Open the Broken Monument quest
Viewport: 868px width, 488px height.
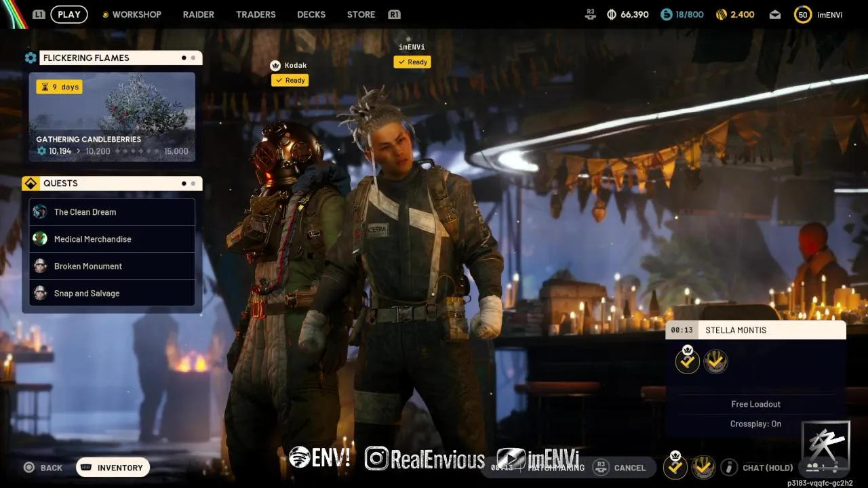tap(112, 266)
